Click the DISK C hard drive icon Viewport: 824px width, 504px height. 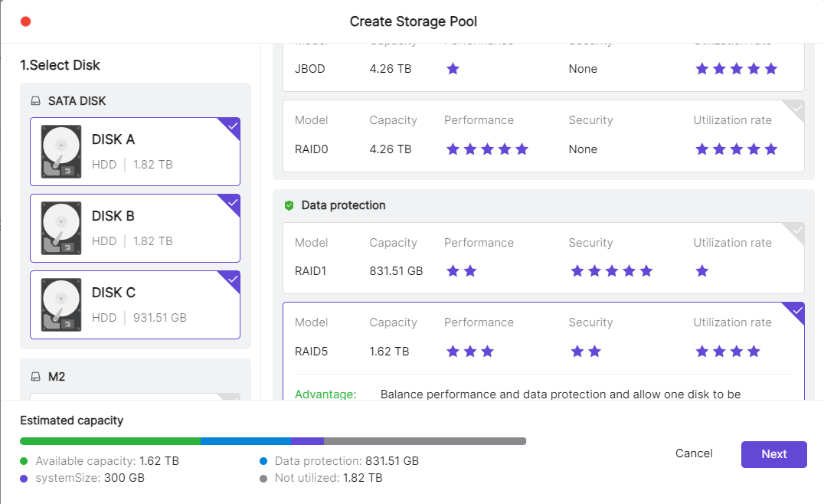(x=61, y=304)
